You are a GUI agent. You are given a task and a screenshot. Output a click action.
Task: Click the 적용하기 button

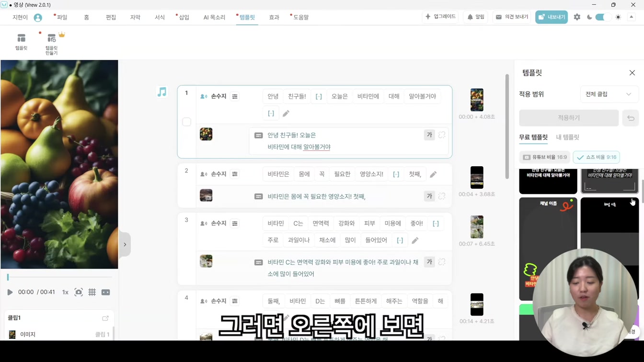tap(569, 118)
